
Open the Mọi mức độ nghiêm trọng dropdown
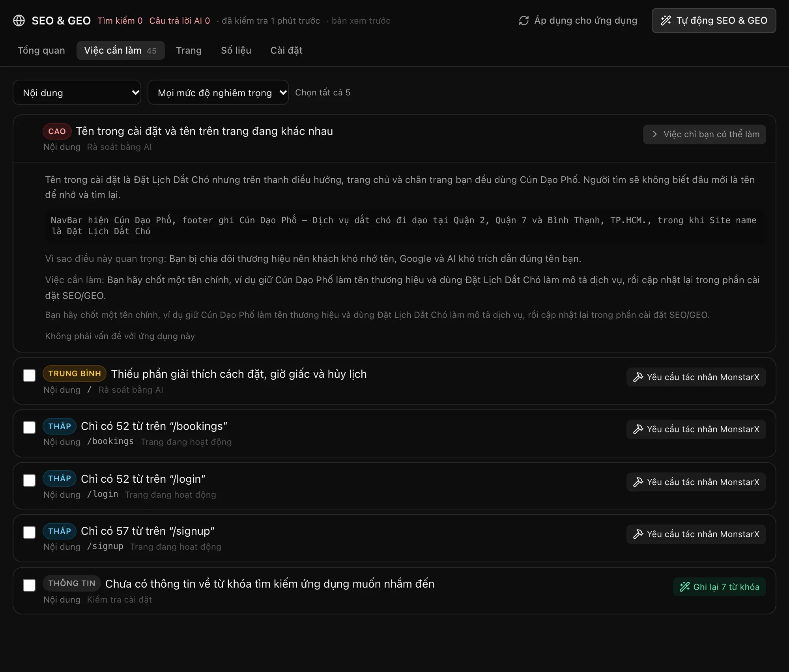tap(218, 93)
